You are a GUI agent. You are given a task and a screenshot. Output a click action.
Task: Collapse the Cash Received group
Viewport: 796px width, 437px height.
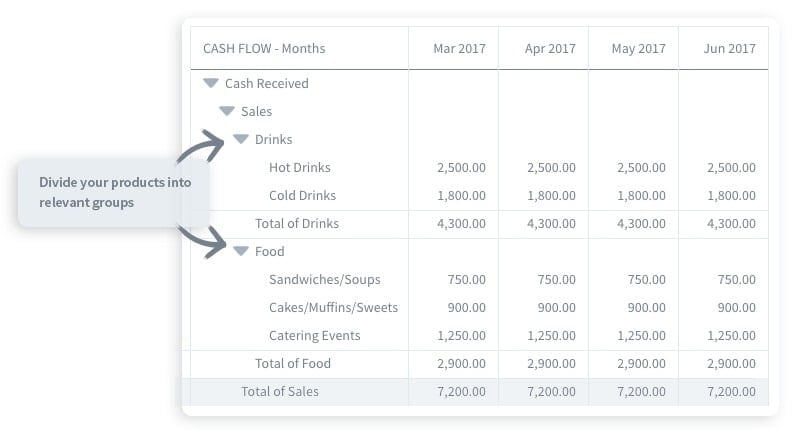211,83
